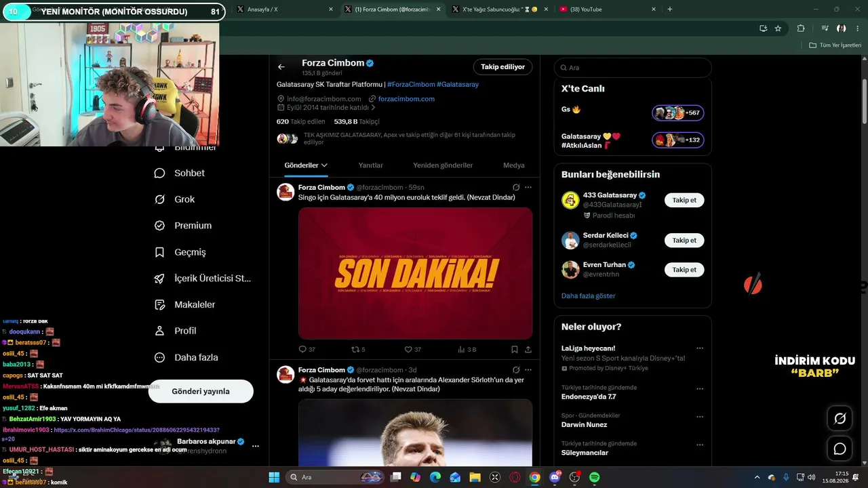Ask Grok about the Singo post
868x488 pixels.
pyautogui.click(x=516, y=187)
